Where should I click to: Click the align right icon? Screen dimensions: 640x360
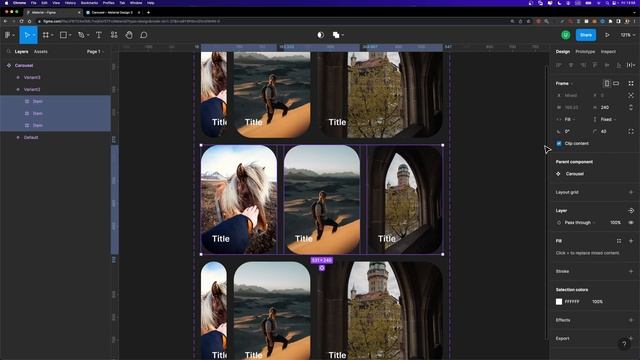coord(583,65)
